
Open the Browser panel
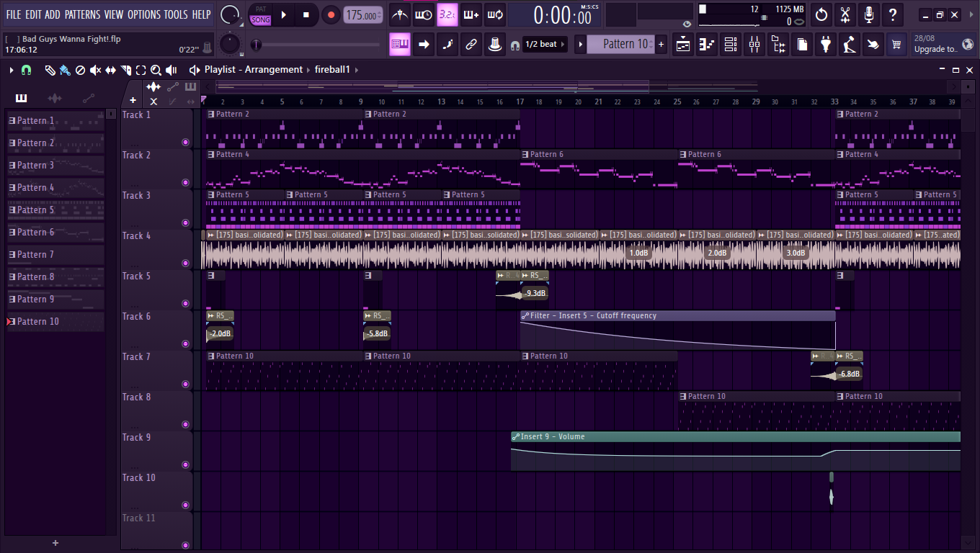coord(778,45)
